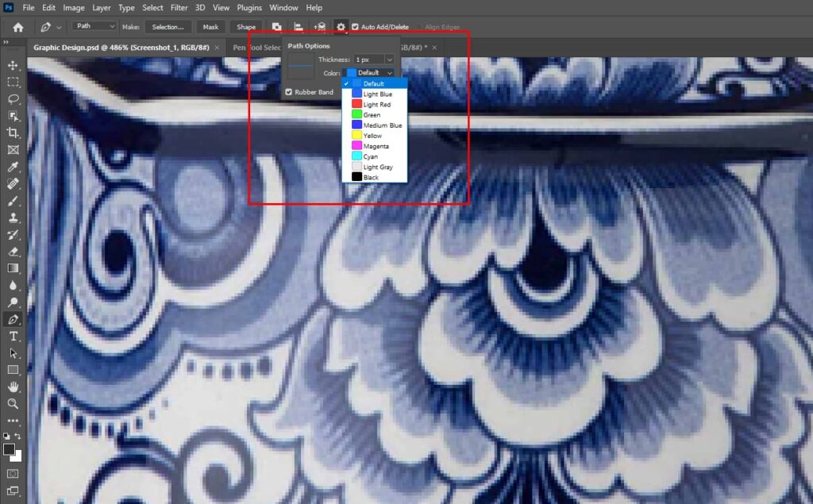Select the Brush tool

point(13,201)
